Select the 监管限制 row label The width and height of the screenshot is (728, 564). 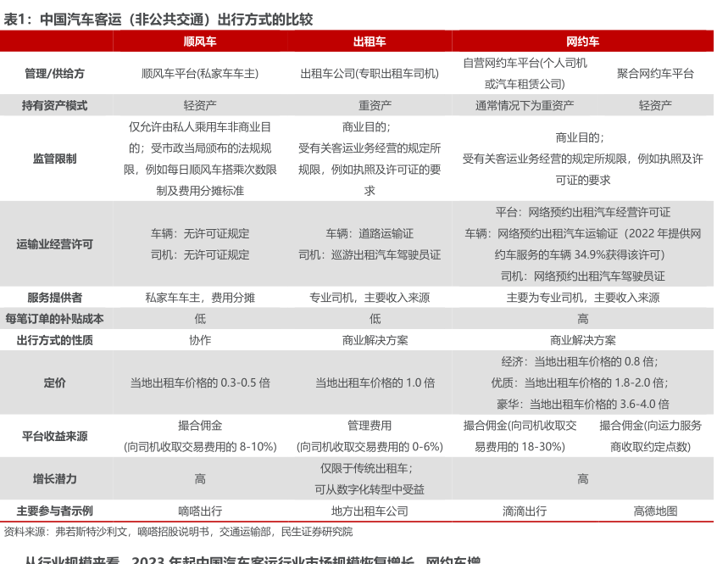(54, 159)
